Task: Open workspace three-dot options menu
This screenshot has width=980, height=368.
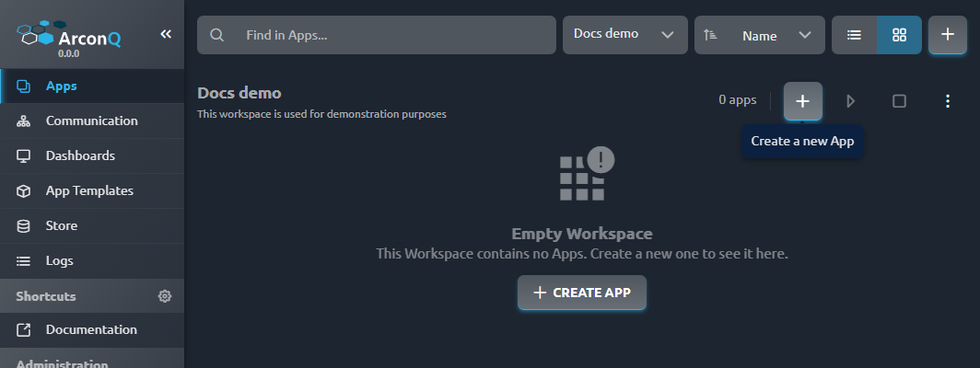Action: pyautogui.click(x=948, y=100)
